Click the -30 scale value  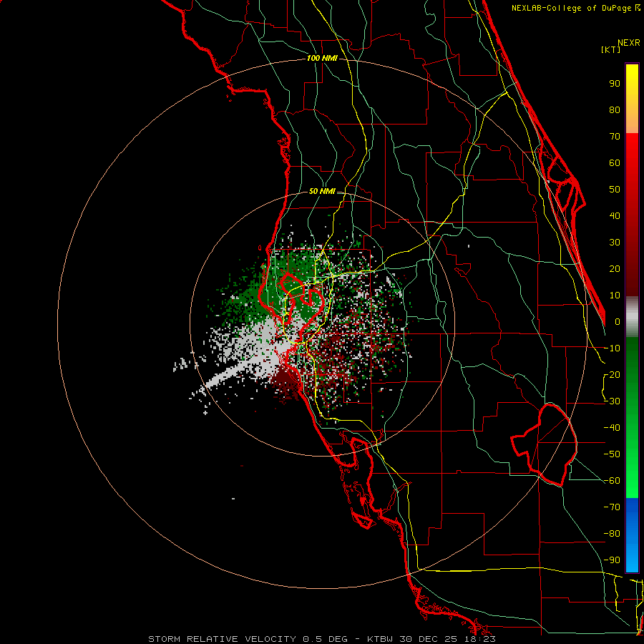612,401
